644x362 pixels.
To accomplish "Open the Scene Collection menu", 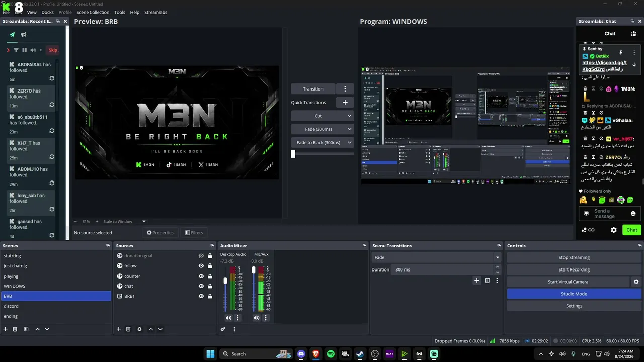I will pyautogui.click(x=93, y=12).
